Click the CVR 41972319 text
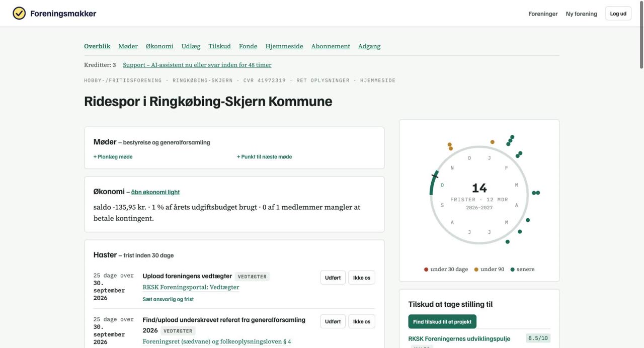This screenshot has width=644, height=348. pyautogui.click(x=265, y=80)
